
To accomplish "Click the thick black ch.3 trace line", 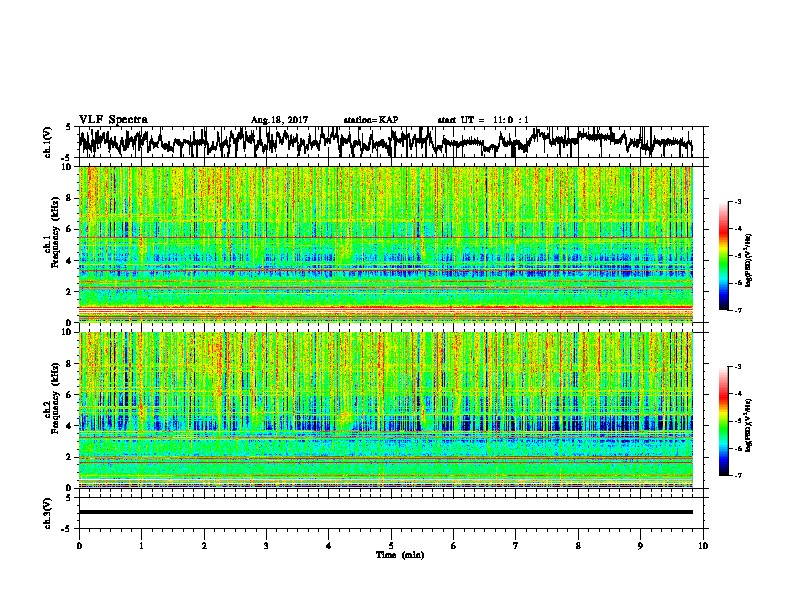I will [386, 512].
